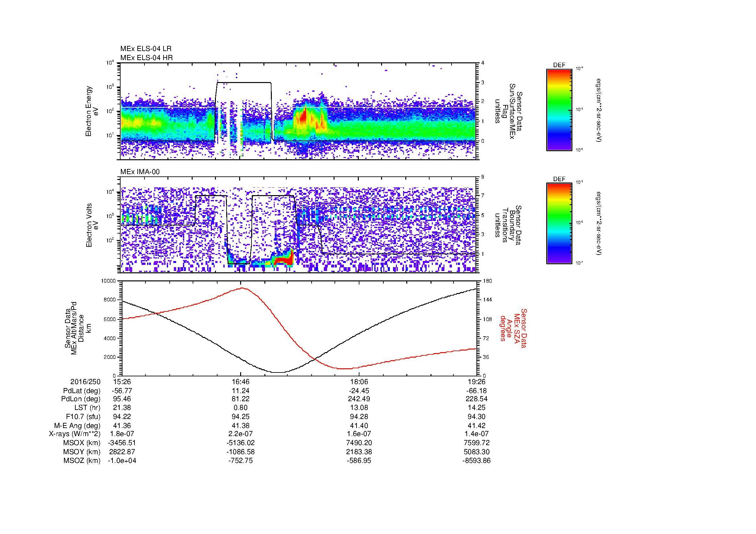756x534 pixels.
Task: Click the minimum of the black altitude curve
Action: point(278,372)
